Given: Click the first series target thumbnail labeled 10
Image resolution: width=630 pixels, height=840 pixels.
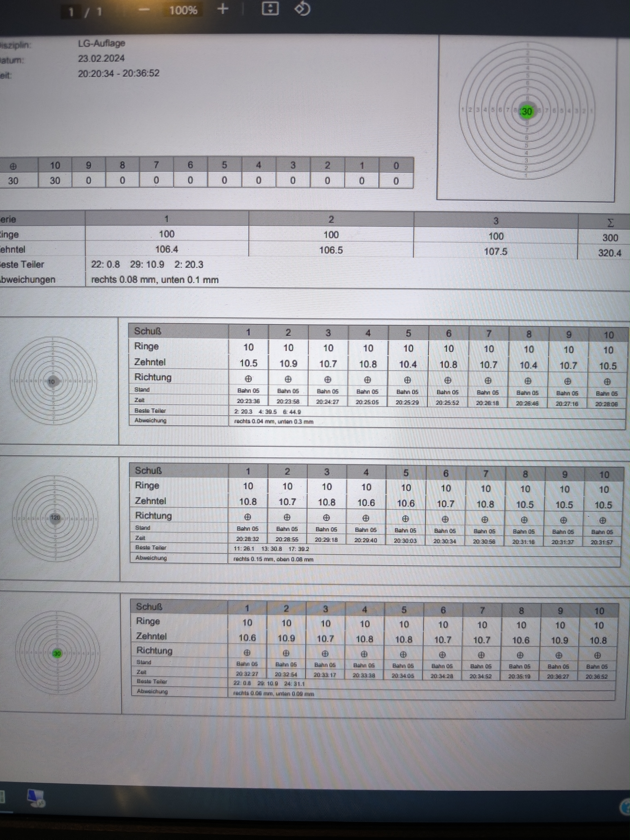Looking at the screenshot, I should [x=53, y=381].
